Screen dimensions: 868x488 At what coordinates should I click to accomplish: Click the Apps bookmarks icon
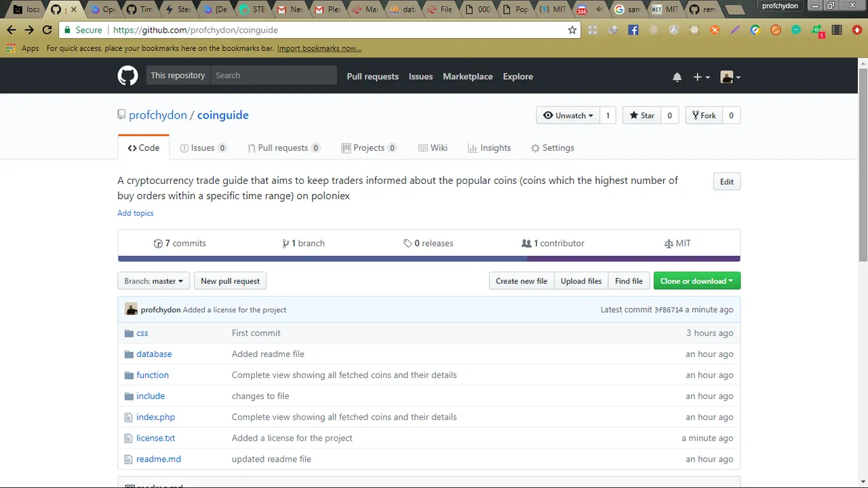point(10,48)
